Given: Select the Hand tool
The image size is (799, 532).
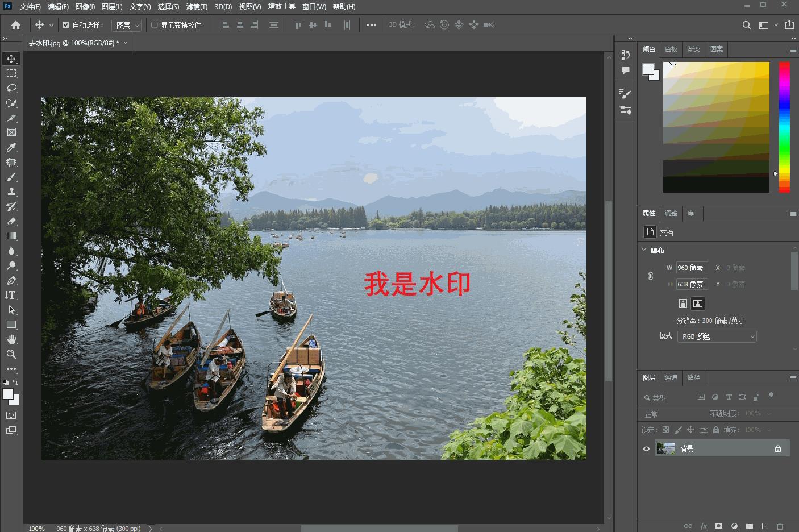Looking at the screenshot, I should pos(11,339).
